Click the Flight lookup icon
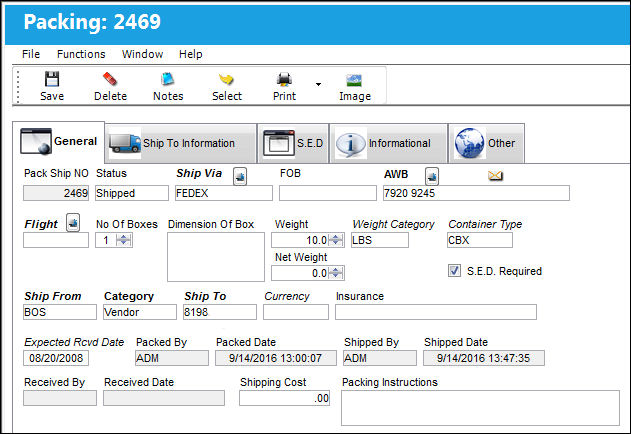 tap(73, 222)
